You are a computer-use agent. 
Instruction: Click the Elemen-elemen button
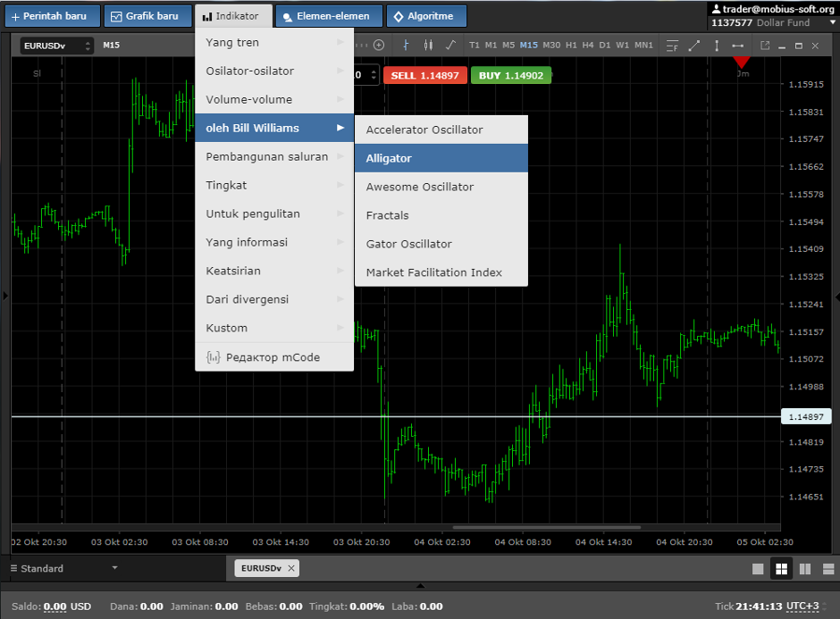330,16
